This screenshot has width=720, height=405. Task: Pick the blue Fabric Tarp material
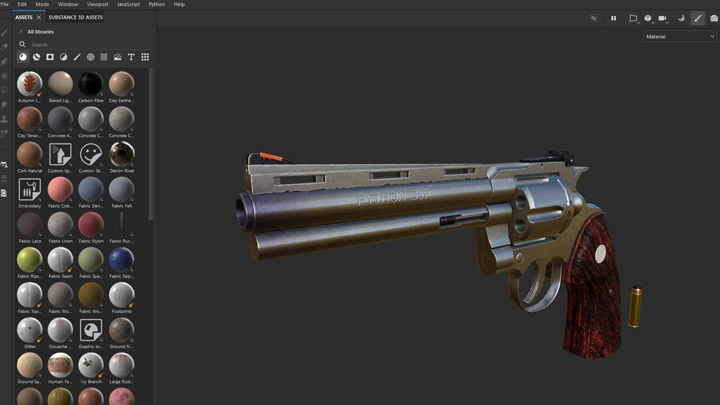pyautogui.click(x=122, y=259)
